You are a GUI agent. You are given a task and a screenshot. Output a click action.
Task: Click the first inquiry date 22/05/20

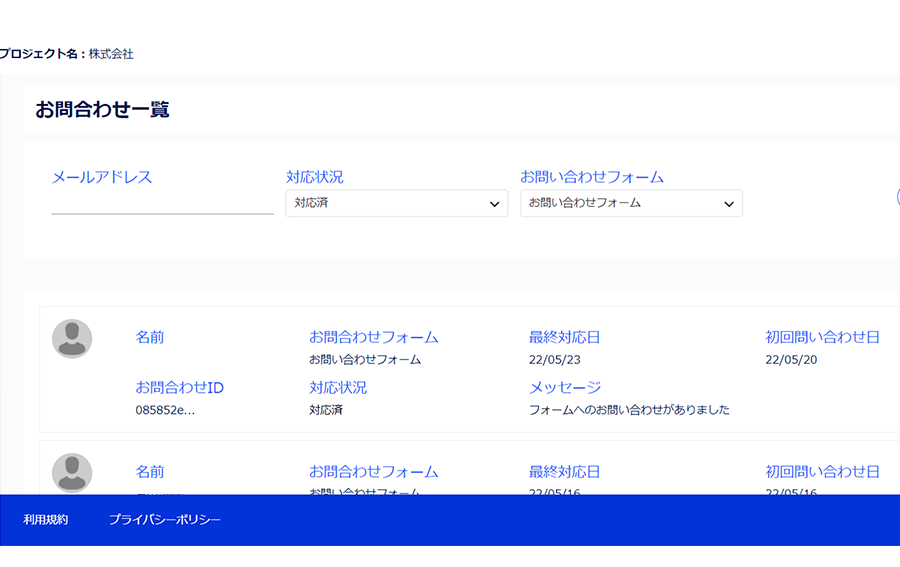tap(791, 360)
